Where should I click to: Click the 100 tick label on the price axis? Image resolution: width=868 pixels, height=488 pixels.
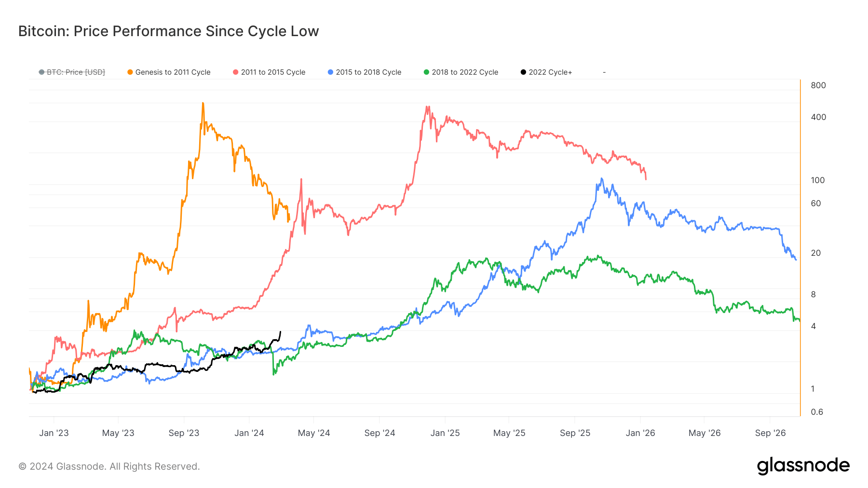818,180
